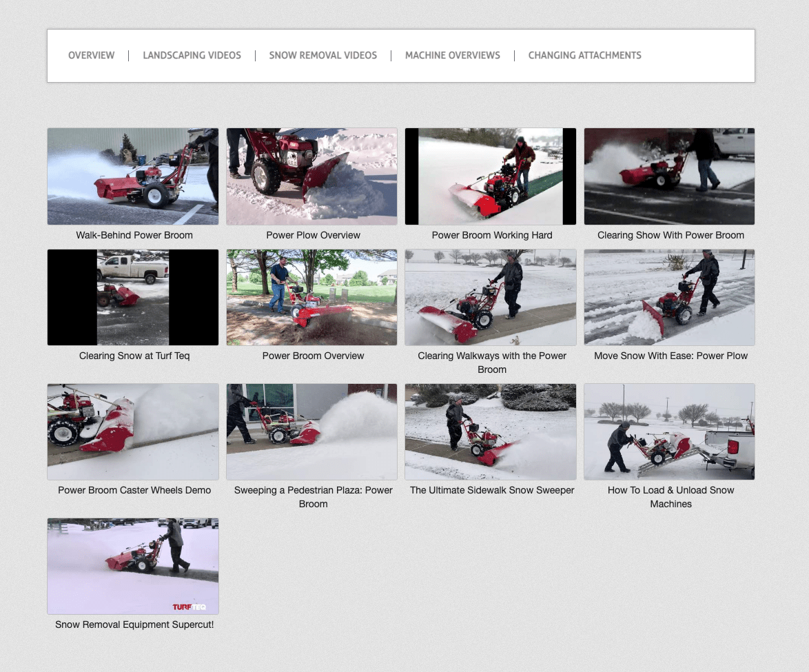
Task: Go to Changing Attachments tab
Action: [584, 55]
